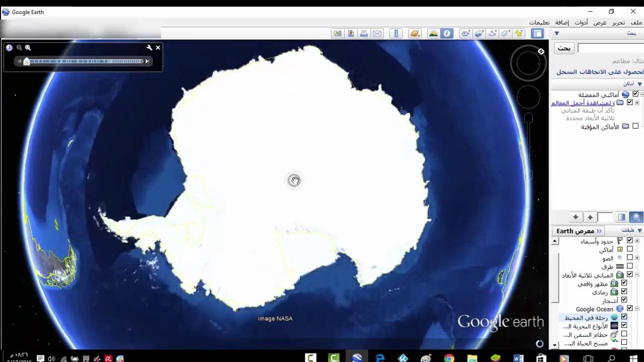Click the search text input field
This screenshot has height=362, width=644.
point(611,48)
